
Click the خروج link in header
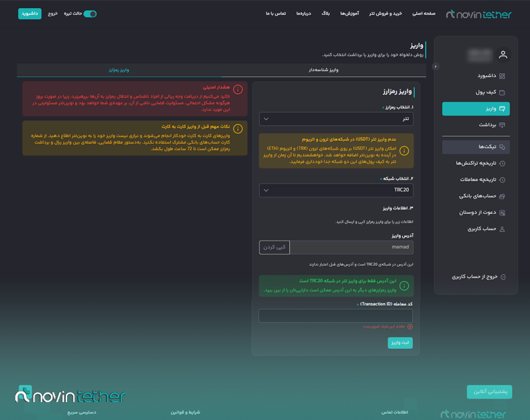pos(53,13)
